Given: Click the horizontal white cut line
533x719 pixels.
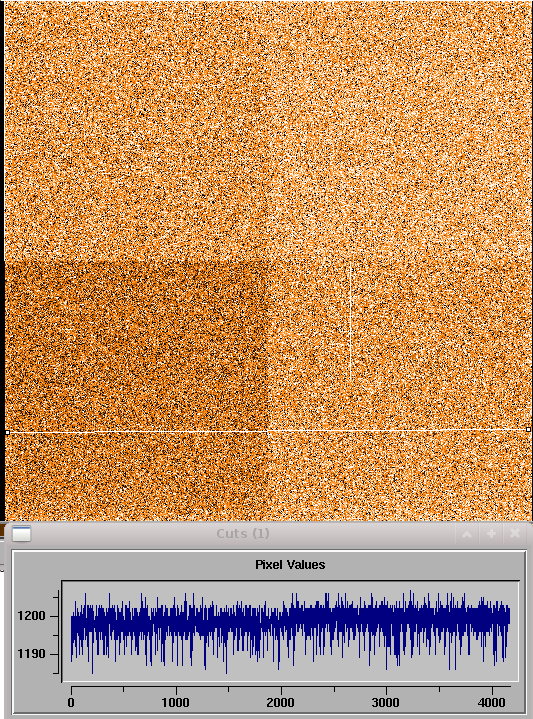Looking at the screenshot, I should pos(266,431).
